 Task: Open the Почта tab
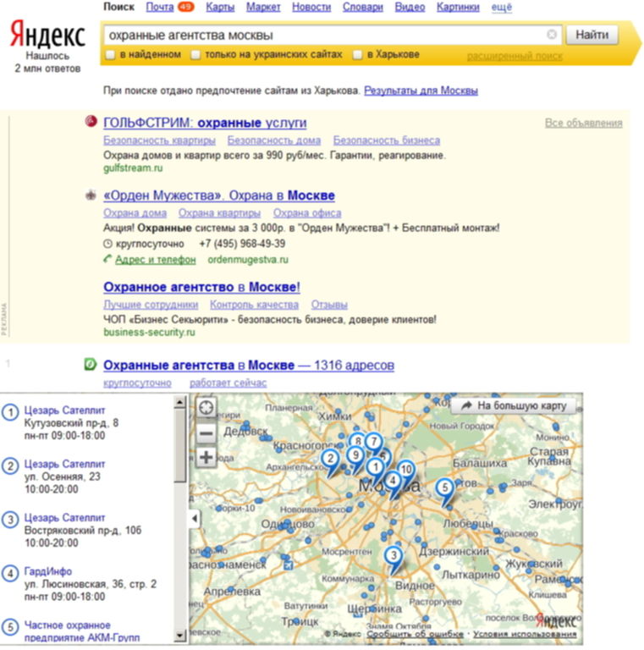click(160, 7)
